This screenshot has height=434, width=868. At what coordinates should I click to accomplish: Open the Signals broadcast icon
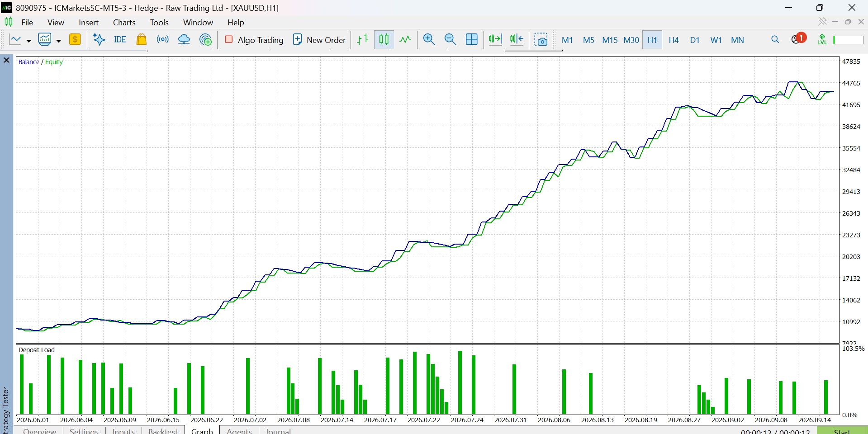click(163, 40)
